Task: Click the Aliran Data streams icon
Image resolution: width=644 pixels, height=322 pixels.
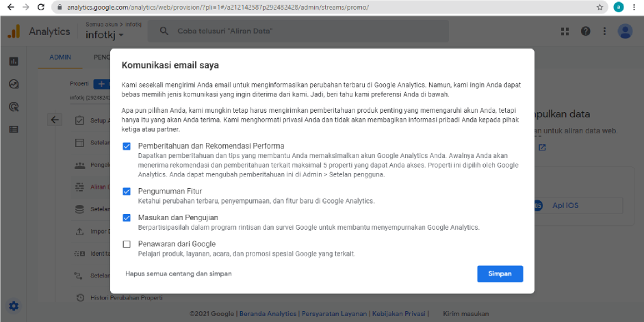Action: (79, 187)
